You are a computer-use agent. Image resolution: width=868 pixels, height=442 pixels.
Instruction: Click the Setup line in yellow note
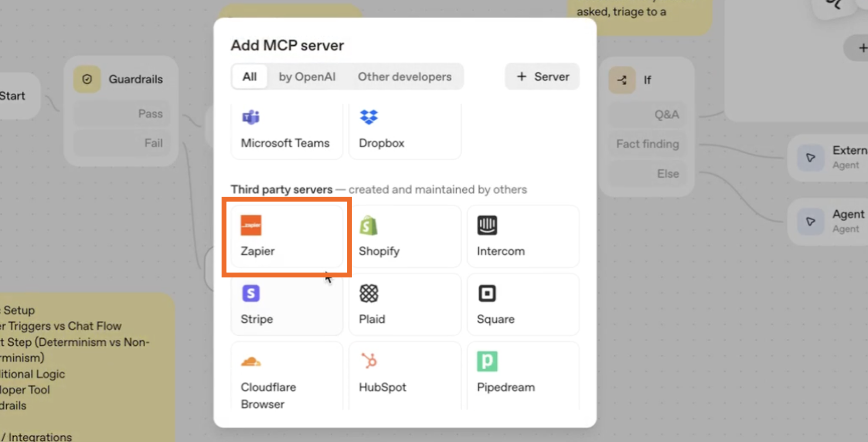tap(18, 310)
